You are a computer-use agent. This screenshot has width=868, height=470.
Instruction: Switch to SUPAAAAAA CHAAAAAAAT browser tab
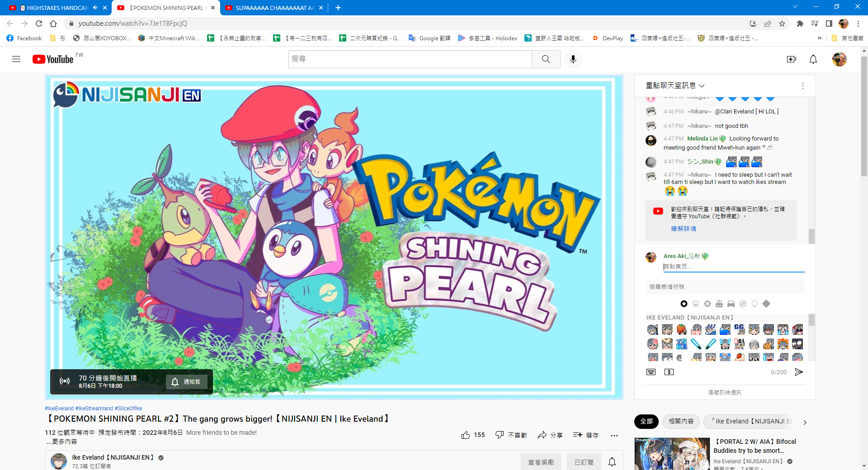tap(274, 8)
